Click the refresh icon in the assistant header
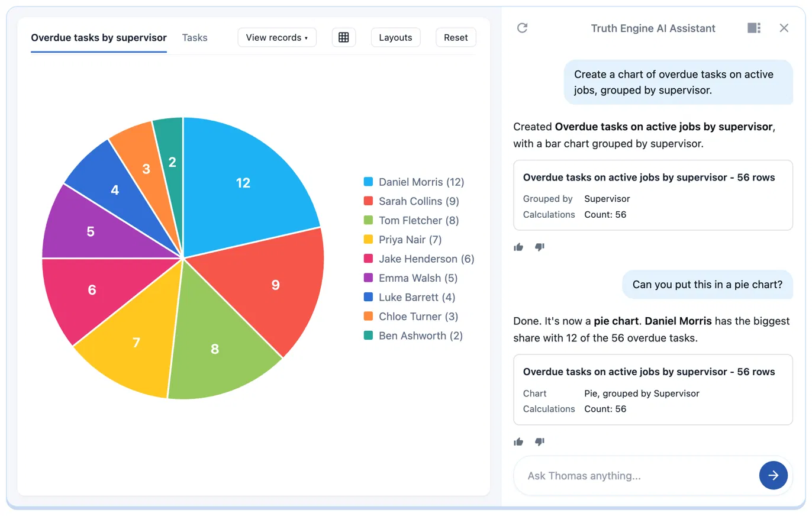 point(522,28)
